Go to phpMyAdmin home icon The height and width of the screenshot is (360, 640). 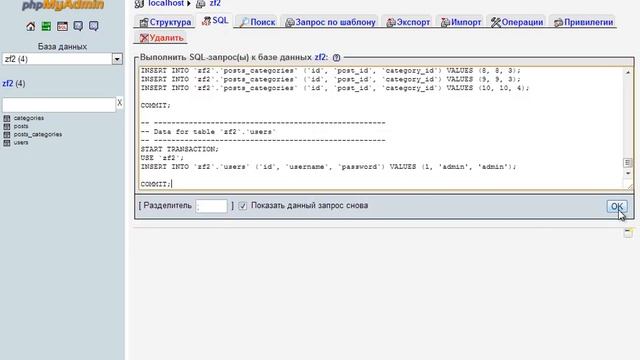pos(31,27)
